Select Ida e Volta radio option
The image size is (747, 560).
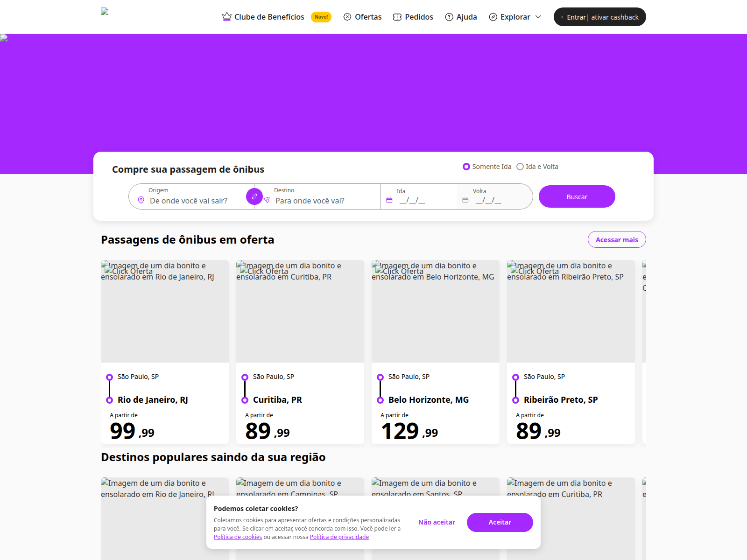point(520,167)
